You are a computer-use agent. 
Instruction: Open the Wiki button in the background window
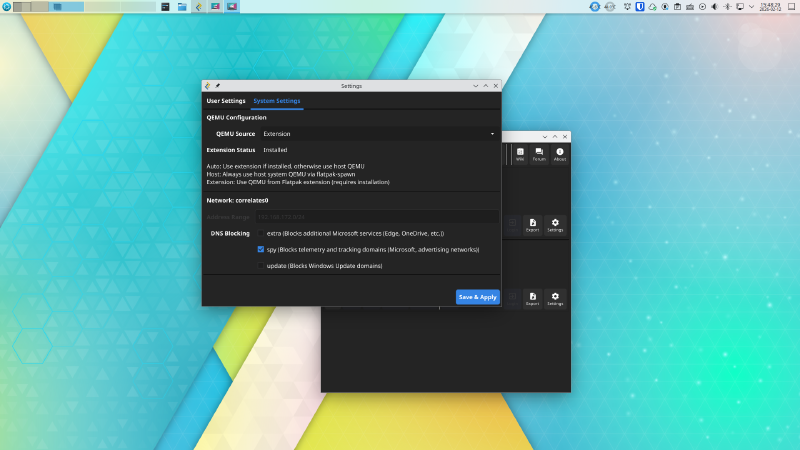tap(520, 155)
